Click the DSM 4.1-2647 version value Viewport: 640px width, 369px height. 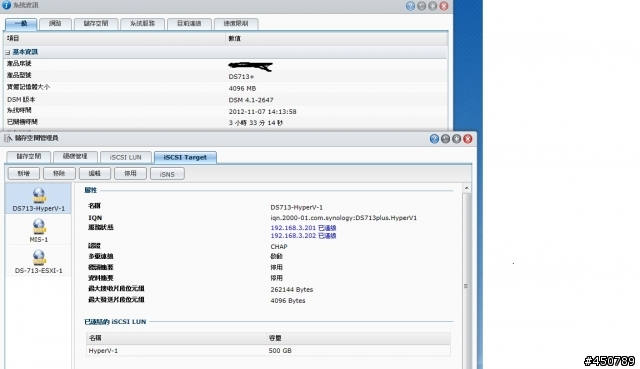(251, 100)
